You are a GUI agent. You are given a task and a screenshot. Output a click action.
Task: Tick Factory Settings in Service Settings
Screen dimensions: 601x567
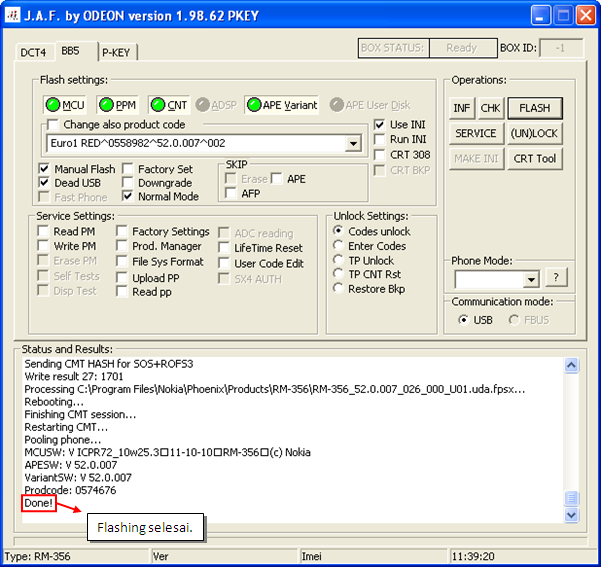pyautogui.click(x=122, y=232)
